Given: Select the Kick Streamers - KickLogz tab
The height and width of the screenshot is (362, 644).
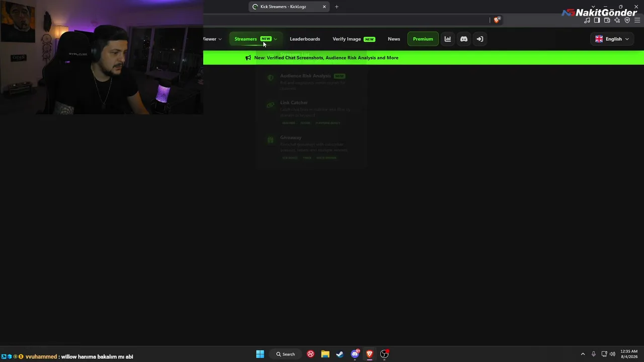Looking at the screenshot, I should point(289,7).
